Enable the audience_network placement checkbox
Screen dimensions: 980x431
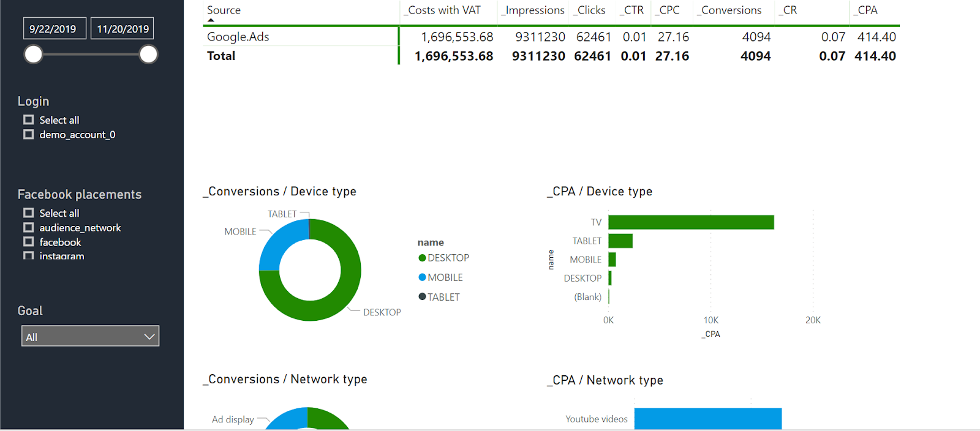(28, 228)
